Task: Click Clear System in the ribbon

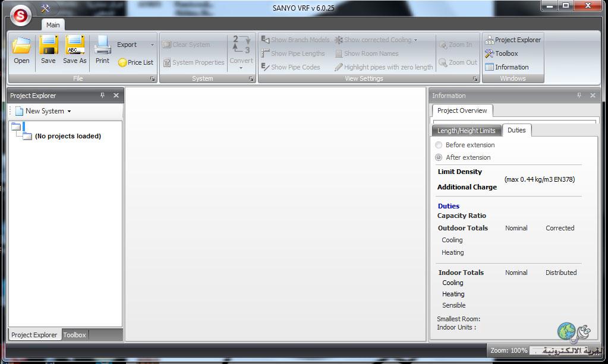Action: pyautogui.click(x=187, y=45)
